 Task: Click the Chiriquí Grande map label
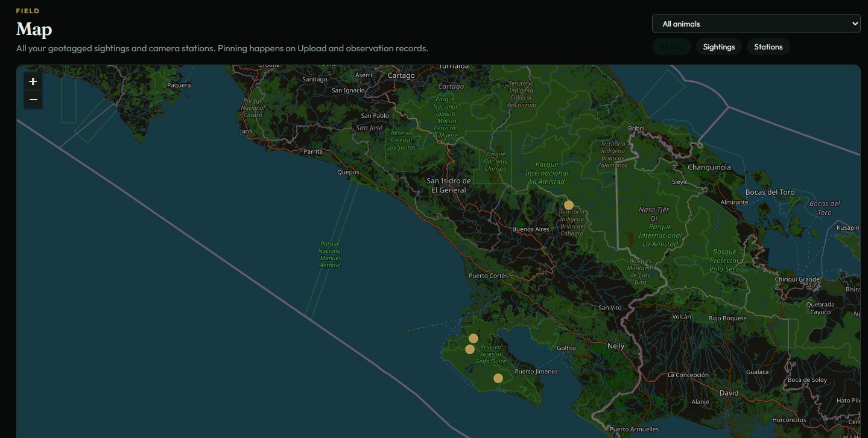pyautogui.click(x=797, y=279)
